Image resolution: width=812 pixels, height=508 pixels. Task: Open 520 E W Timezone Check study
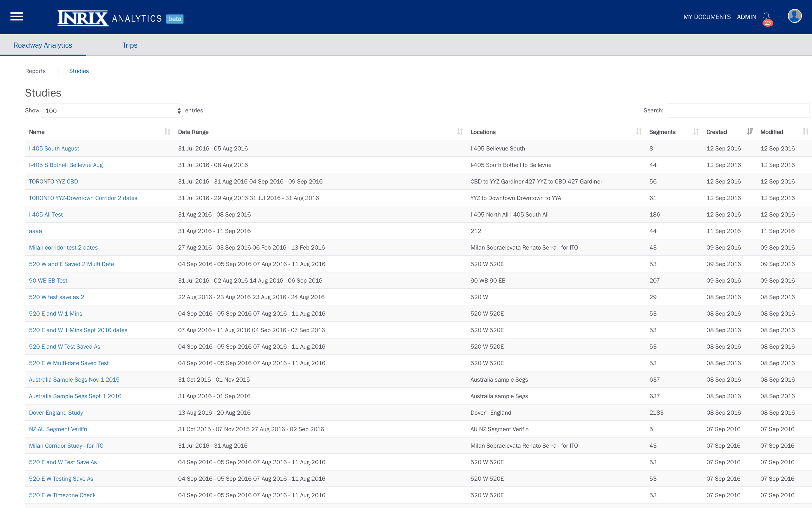pyautogui.click(x=62, y=495)
